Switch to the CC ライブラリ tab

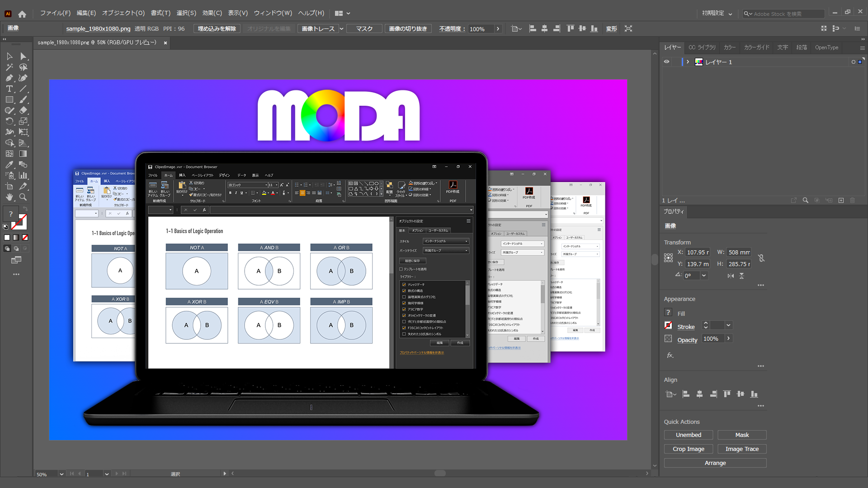(x=702, y=47)
